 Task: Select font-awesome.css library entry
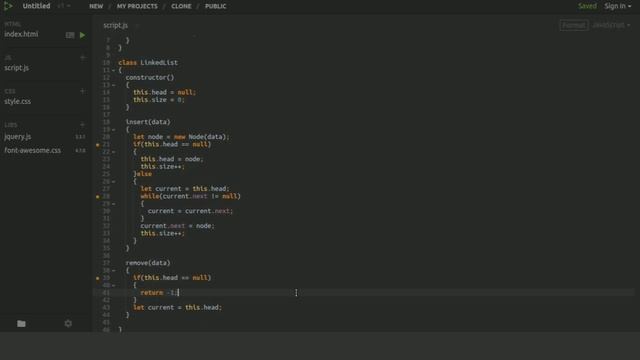point(33,150)
